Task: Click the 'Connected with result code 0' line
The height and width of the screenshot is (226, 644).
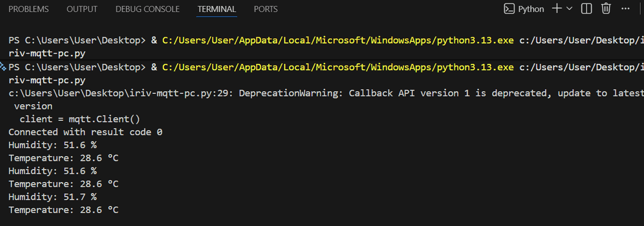Action: 85,132
